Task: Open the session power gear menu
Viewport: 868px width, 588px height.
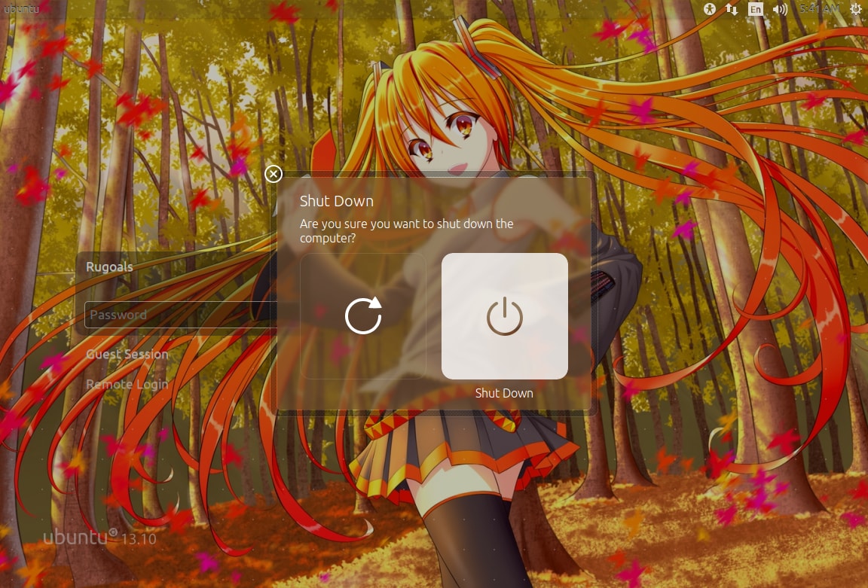Action: (855, 9)
